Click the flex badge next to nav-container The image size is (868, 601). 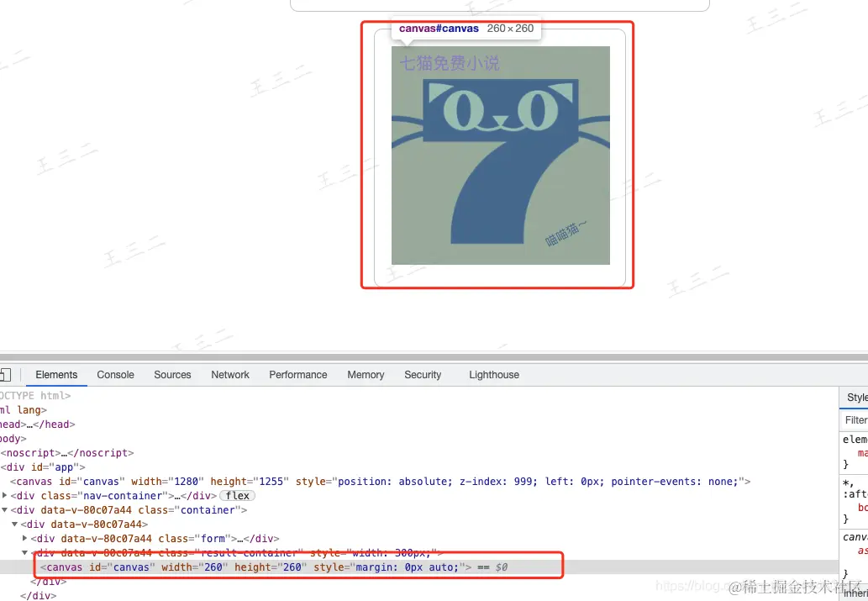[x=237, y=496]
